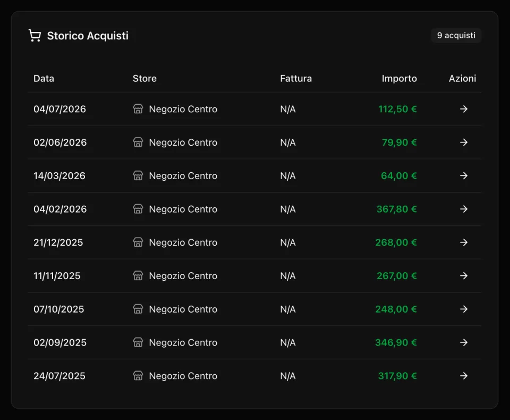This screenshot has height=420, width=510.
Task: Select the 248,00 € amount
Action: [396, 309]
